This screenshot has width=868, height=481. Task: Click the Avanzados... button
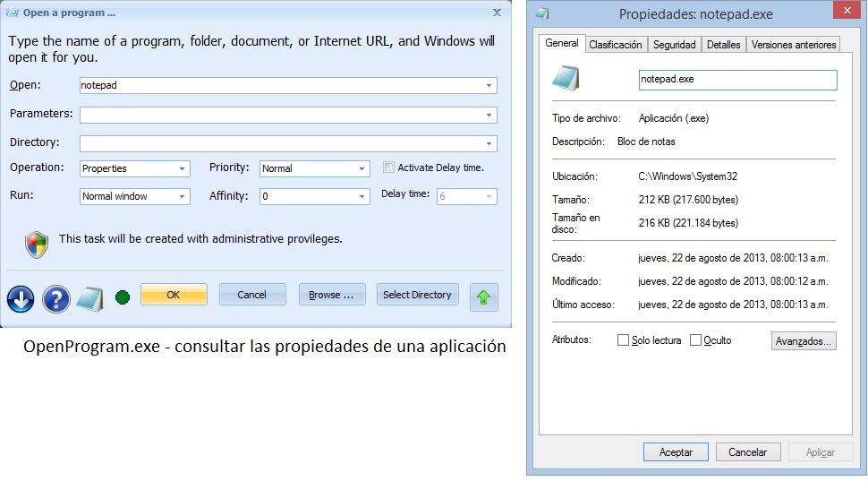[x=804, y=340]
